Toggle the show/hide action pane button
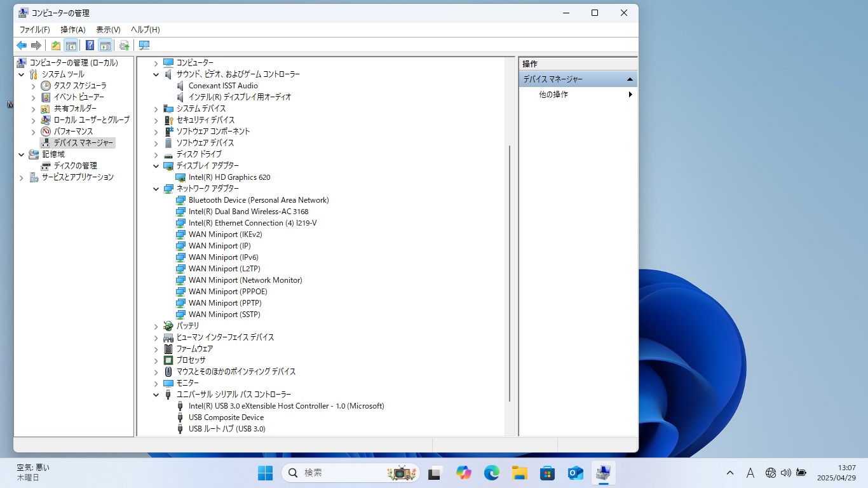868x488 pixels. pyautogui.click(x=105, y=45)
